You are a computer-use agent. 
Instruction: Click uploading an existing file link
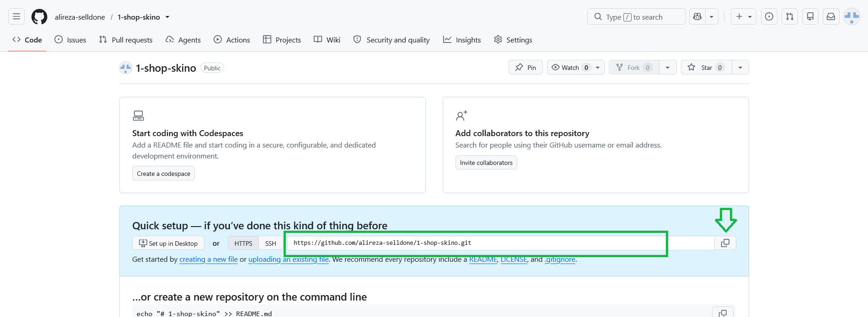(x=289, y=259)
